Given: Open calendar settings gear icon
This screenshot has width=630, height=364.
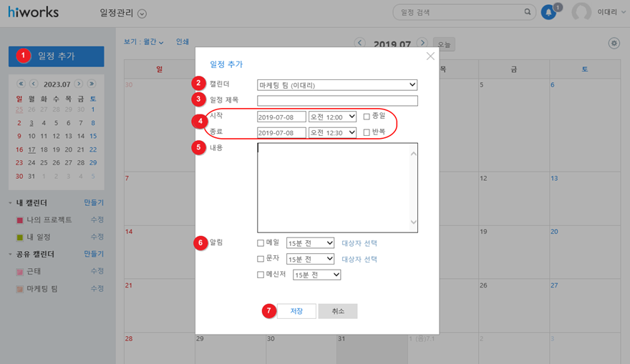Looking at the screenshot, I should point(614,44).
